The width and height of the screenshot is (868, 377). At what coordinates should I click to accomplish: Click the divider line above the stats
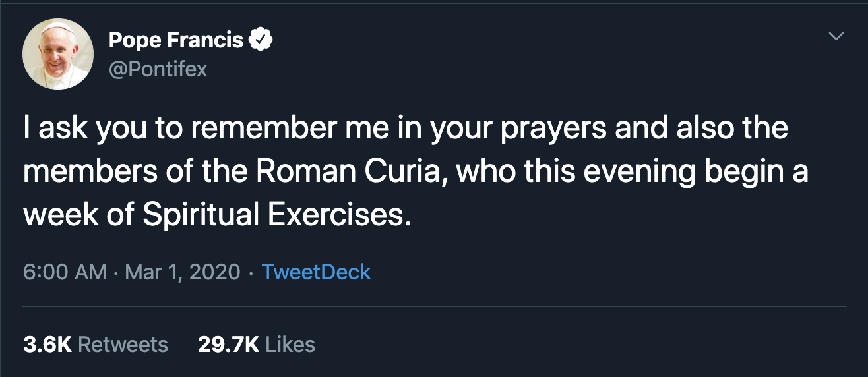point(434,306)
